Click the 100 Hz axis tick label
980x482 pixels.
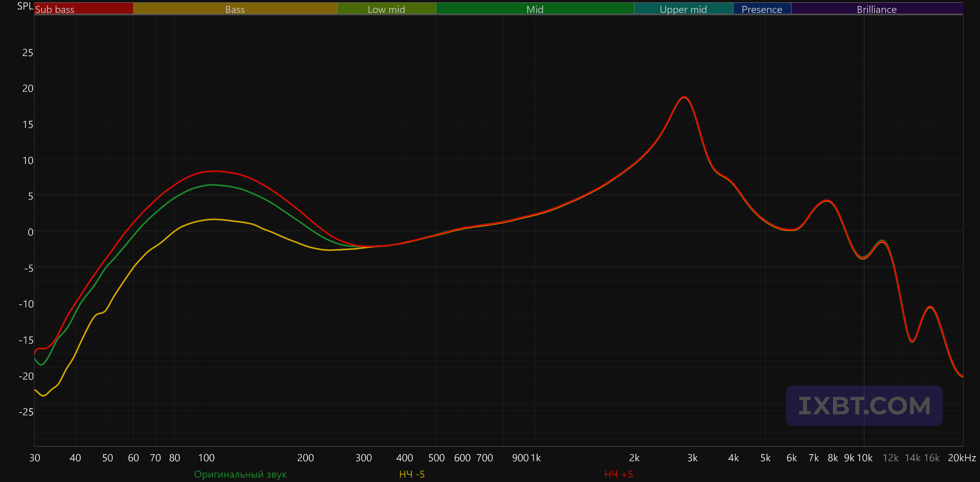(x=206, y=458)
